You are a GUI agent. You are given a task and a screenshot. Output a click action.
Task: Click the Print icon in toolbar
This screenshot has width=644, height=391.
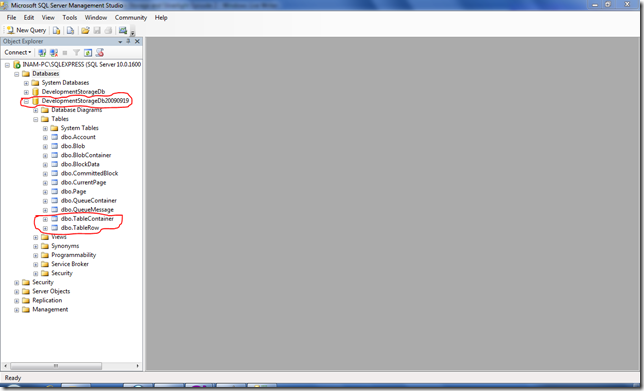(x=108, y=30)
